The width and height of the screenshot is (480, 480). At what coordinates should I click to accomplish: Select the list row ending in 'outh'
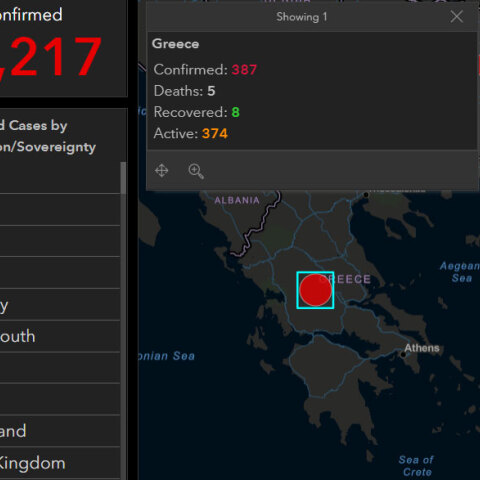(60, 336)
